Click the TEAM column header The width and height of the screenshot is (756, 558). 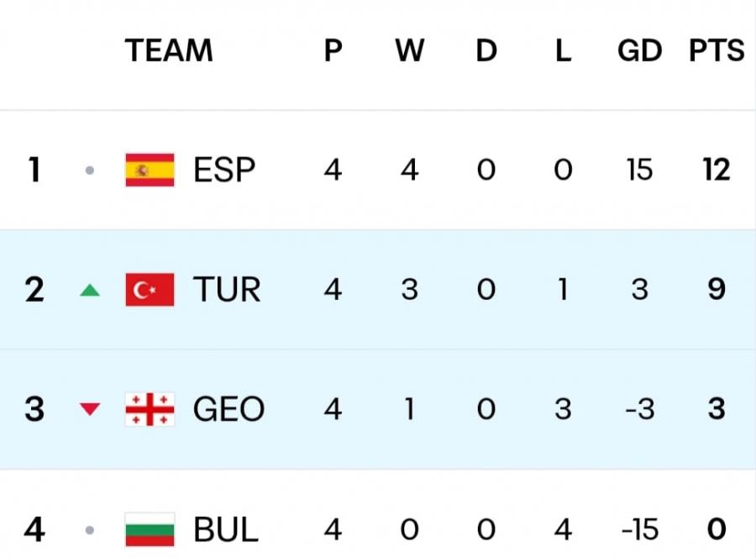[x=169, y=51]
